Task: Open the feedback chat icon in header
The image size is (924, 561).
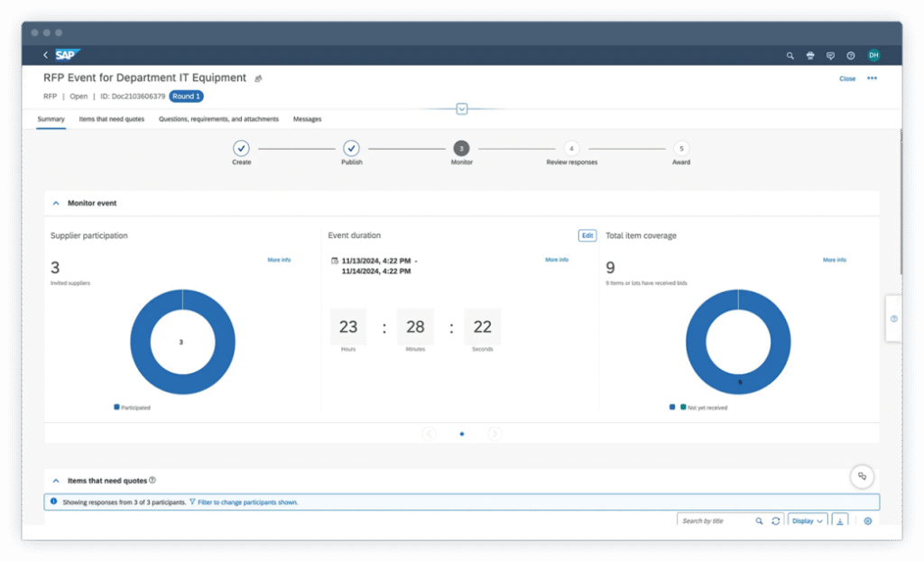Action: coord(830,56)
